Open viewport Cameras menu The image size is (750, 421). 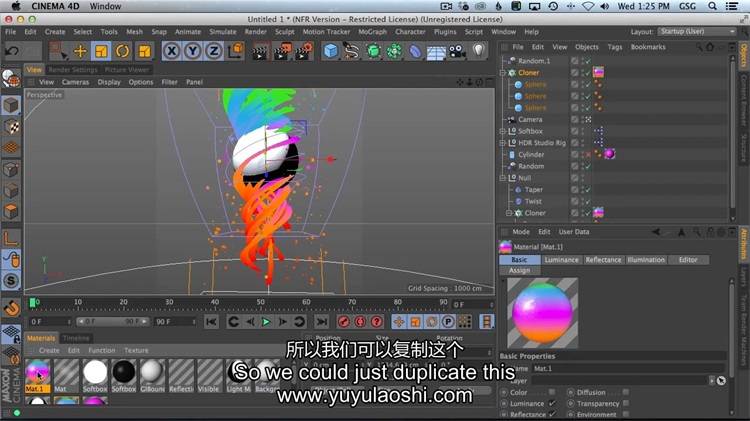pyautogui.click(x=75, y=82)
